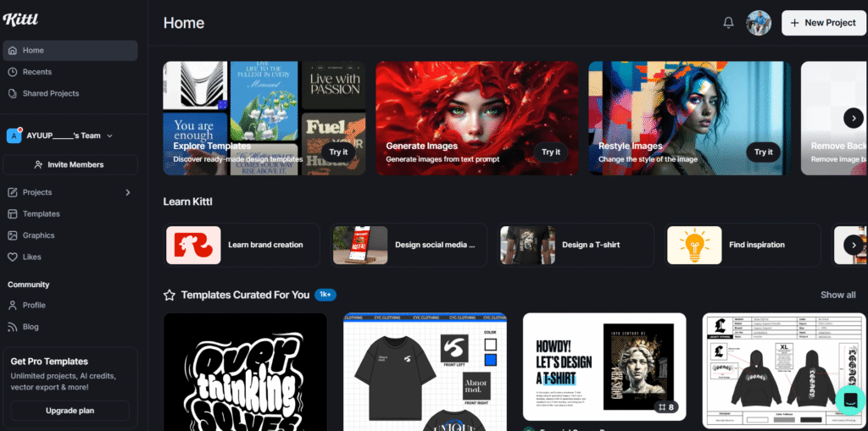Open the chat support bubble
This screenshot has width=868, height=431.
coord(850,400)
